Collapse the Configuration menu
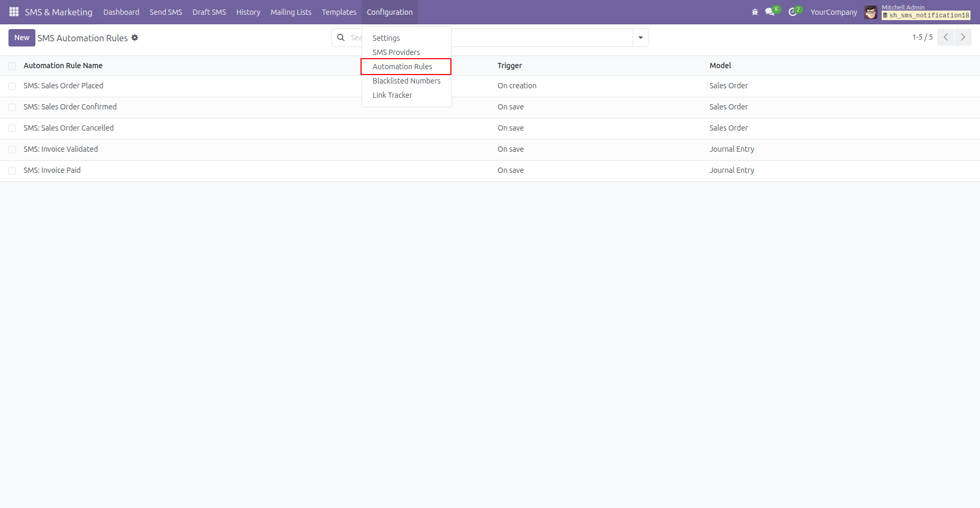Image resolution: width=980 pixels, height=508 pixels. (x=390, y=12)
